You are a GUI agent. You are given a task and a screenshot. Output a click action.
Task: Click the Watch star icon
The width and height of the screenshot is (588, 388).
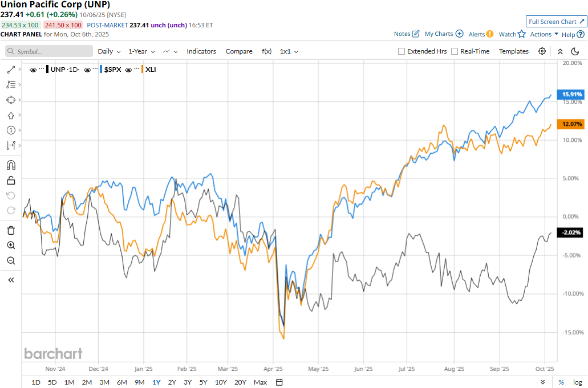click(522, 34)
